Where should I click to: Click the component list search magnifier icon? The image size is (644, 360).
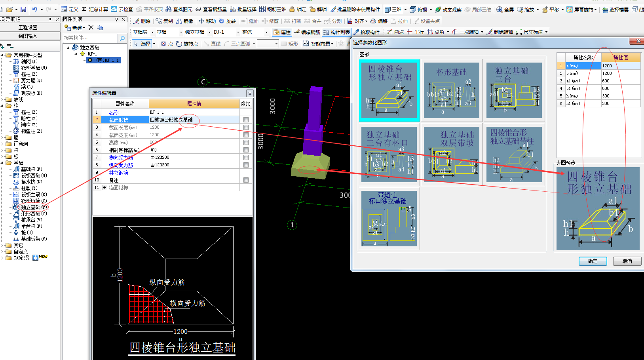[x=122, y=38]
